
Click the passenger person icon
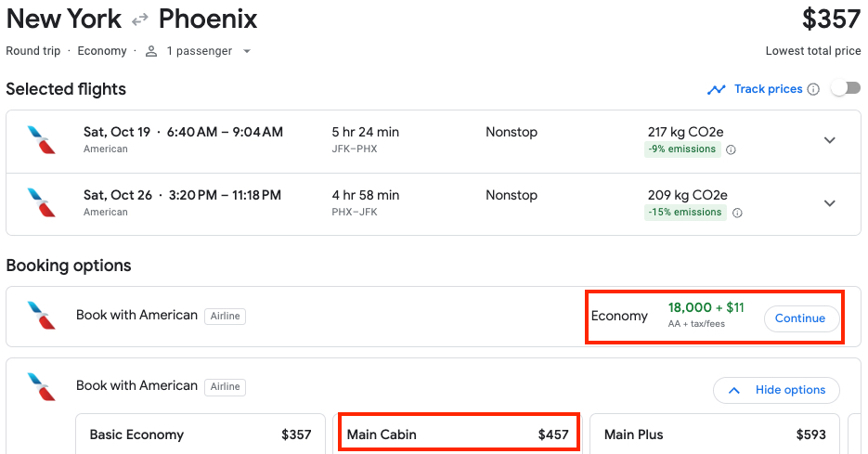tap(151, 51)
